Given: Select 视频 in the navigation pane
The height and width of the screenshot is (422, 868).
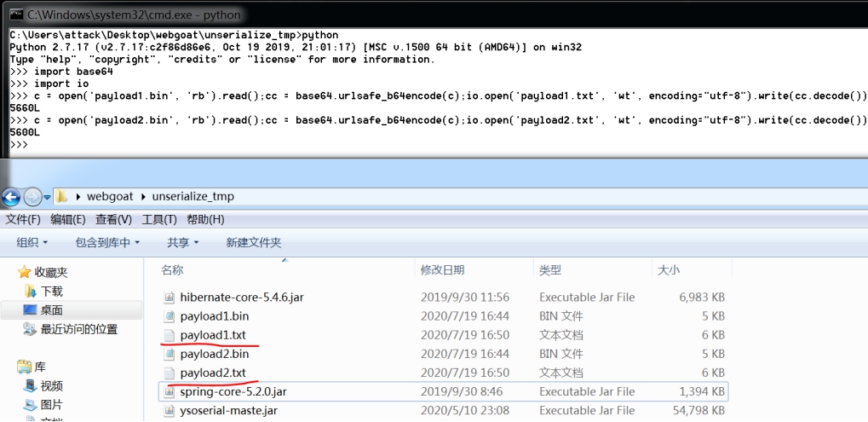Looking at the screenshot, I should (x=52, y=386).
